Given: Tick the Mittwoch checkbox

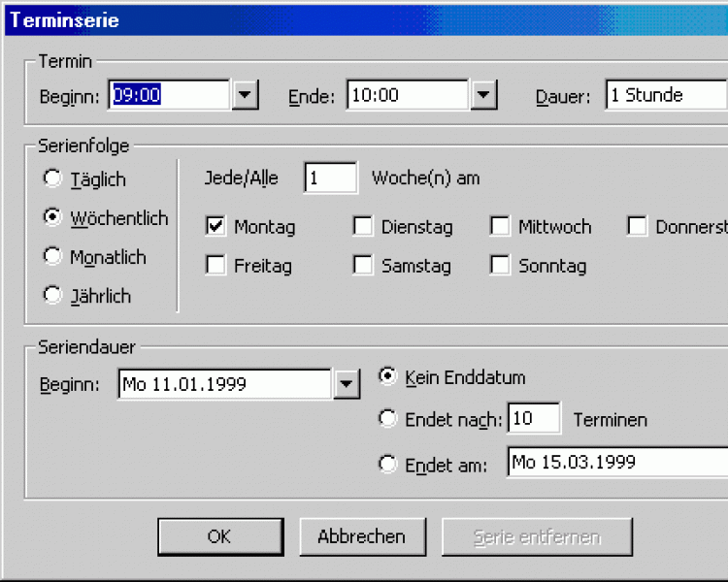Looking at the screenshot, I should point(500,227).
